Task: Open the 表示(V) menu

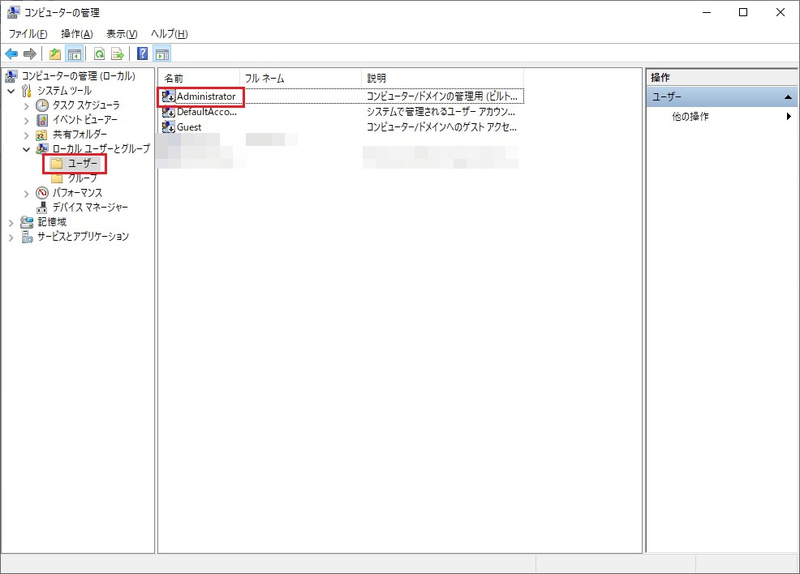Action: click(121, 34)
